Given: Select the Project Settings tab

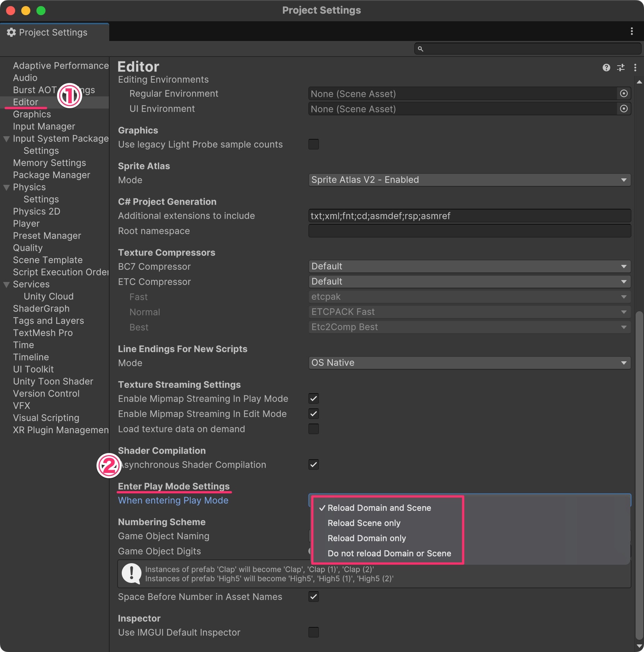Looking at the screenshot, I should coord(54,32).
